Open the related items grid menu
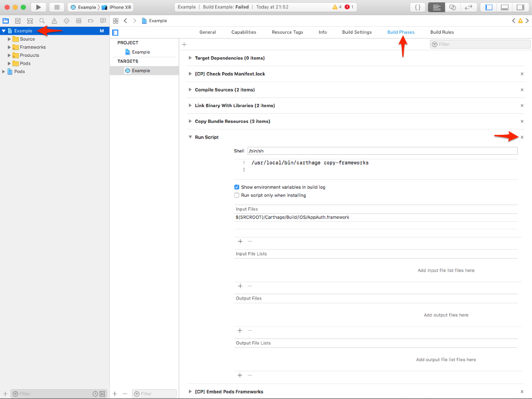The height and width of the screenshot is (399, 532). point(116,21)
